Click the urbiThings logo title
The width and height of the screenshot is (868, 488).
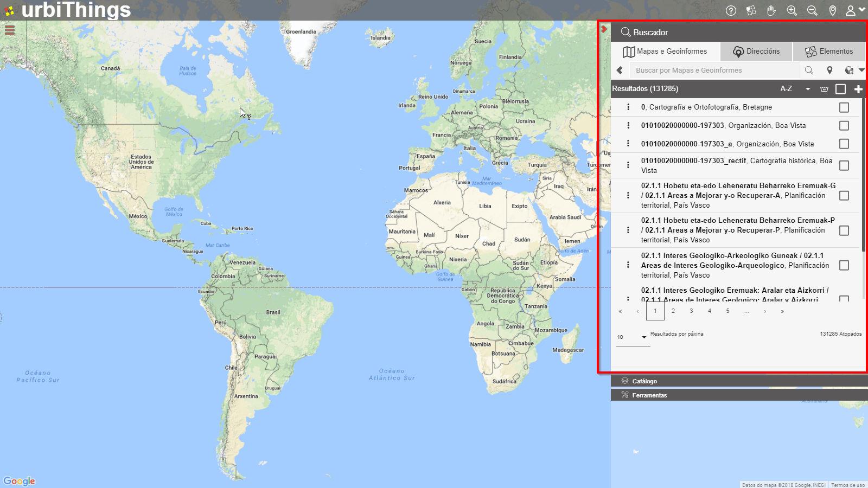click(76, 10)
